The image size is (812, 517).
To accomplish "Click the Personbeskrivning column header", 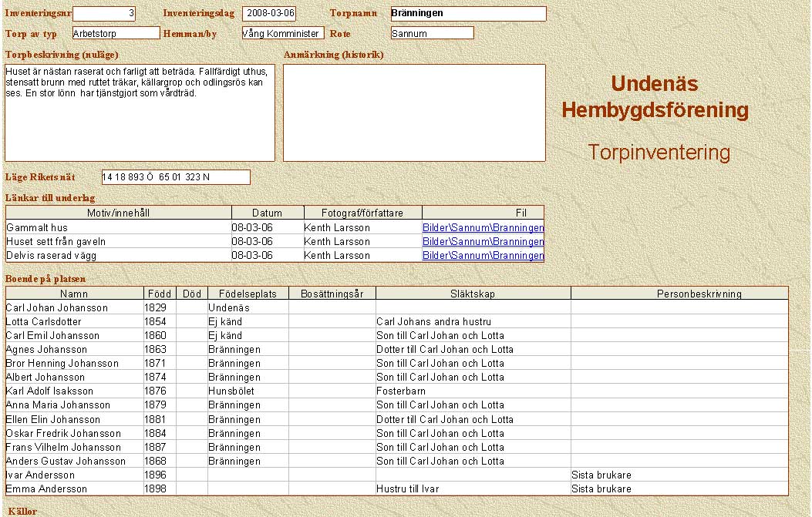I will [679, 294].
